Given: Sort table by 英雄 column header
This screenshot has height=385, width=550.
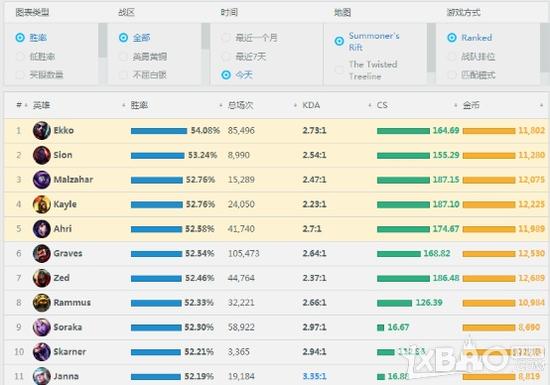Looking at the screenshot, I should click(41, 105).
